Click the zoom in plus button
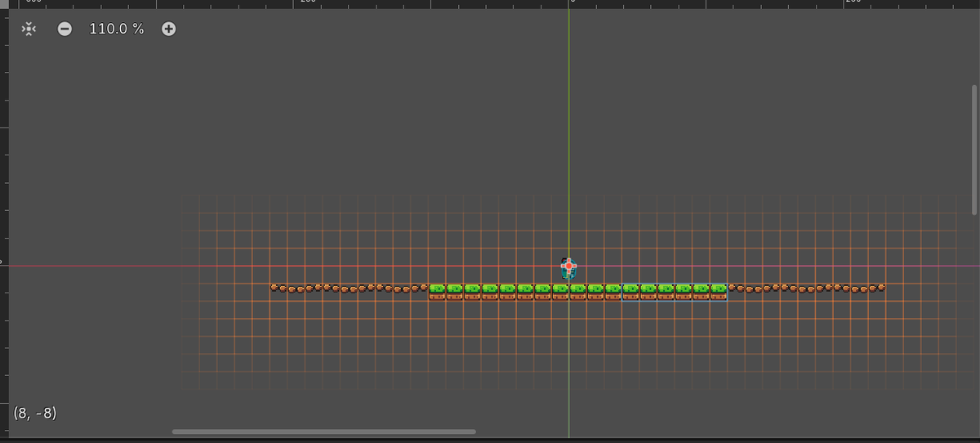 (168, 29)
